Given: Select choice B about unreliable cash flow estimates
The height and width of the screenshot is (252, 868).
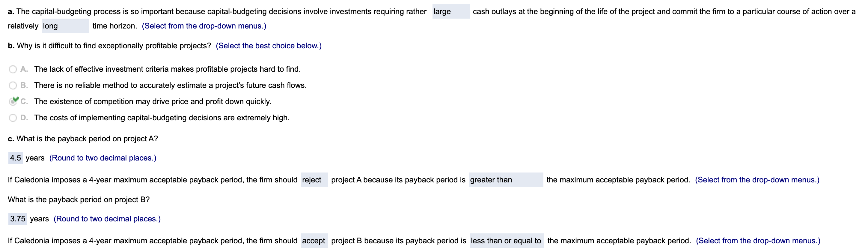Looking at the screenshot, I should pyautogui.click(x=13, y=85).
